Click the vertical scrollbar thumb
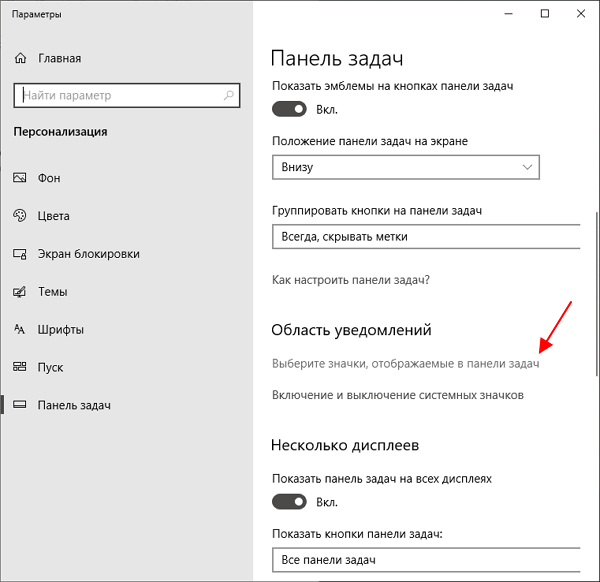 tap(597, 293)
